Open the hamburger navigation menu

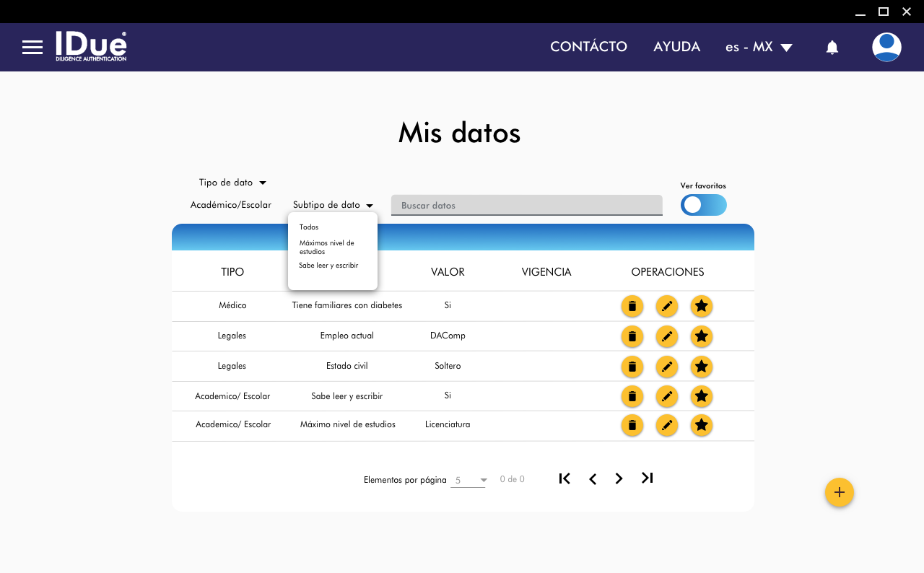(x=32, y=48)
